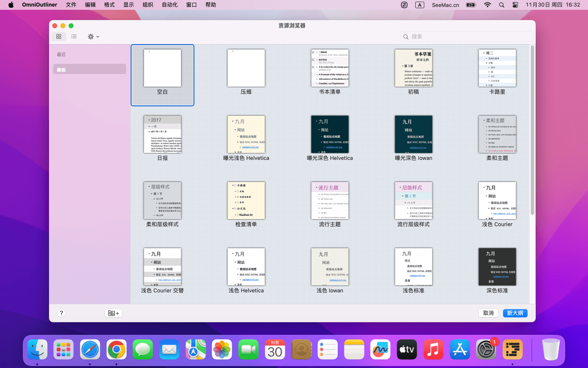The height and width of the screenshot is (368, 588).
Task: Open the 组织 menu
Action: 148,5
